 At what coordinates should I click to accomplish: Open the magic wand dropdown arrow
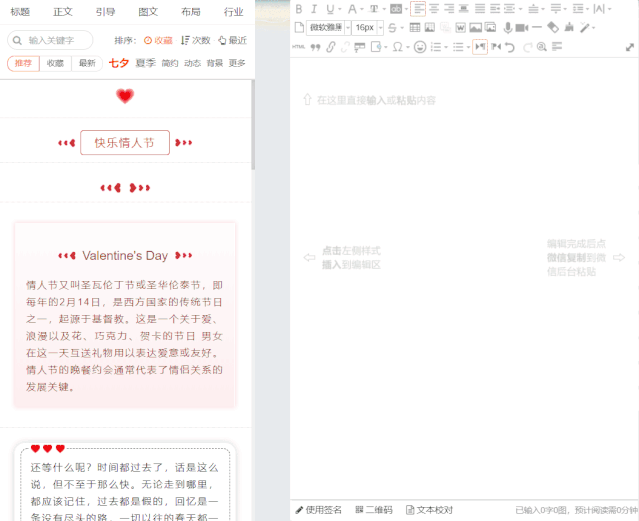click(x=593, y=28)
